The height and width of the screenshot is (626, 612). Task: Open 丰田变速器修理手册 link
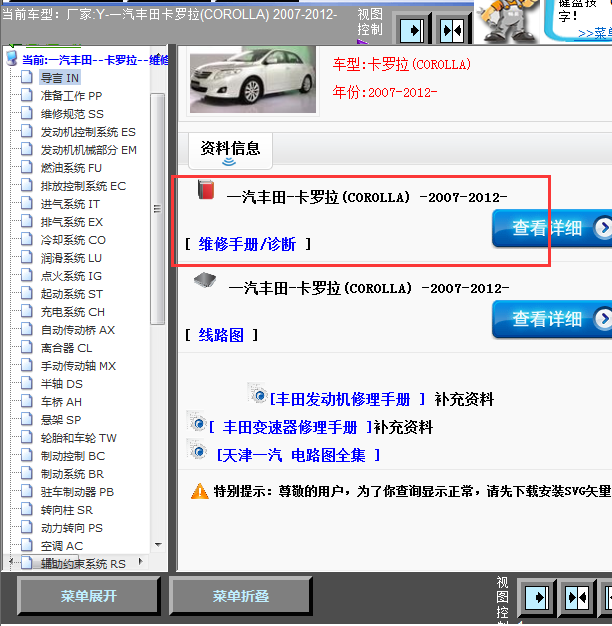[291, 427]
